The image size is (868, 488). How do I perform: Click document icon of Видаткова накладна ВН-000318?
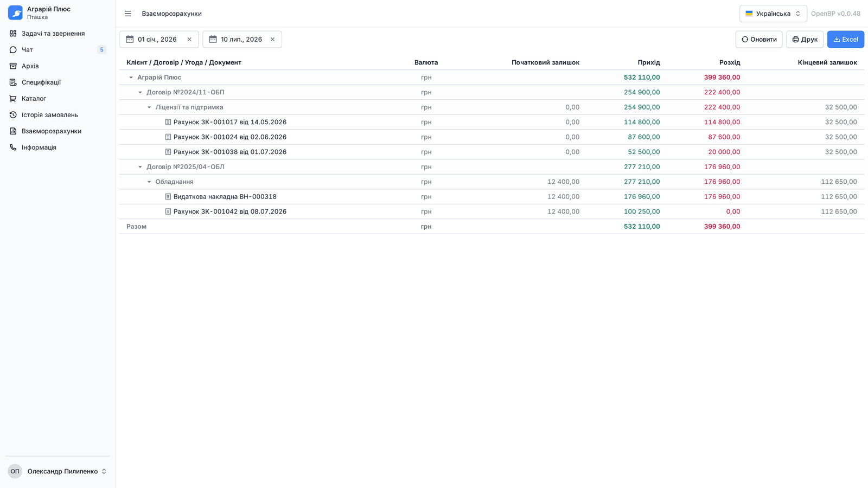tap(168, 197)
